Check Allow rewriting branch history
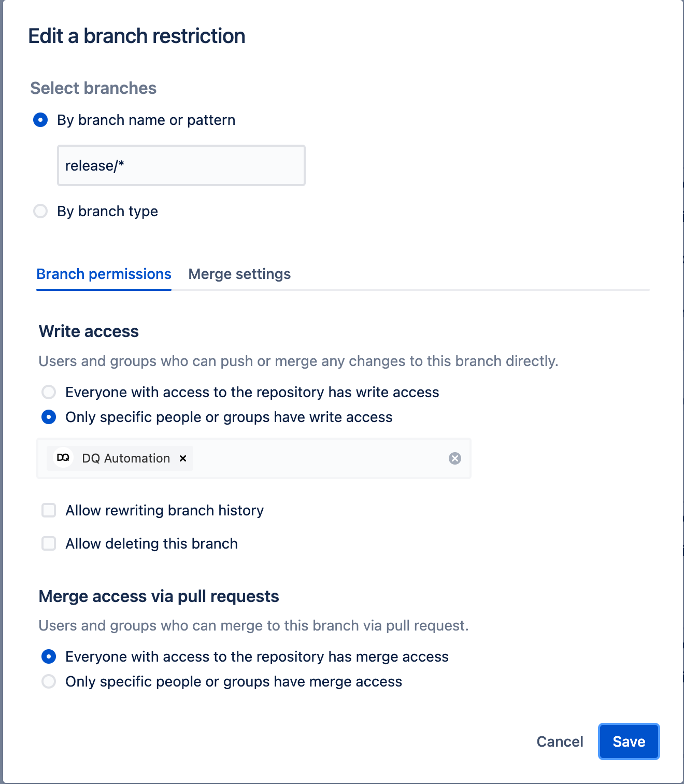Viewport: 684px width, 784px height. click(x=48, y=510)
